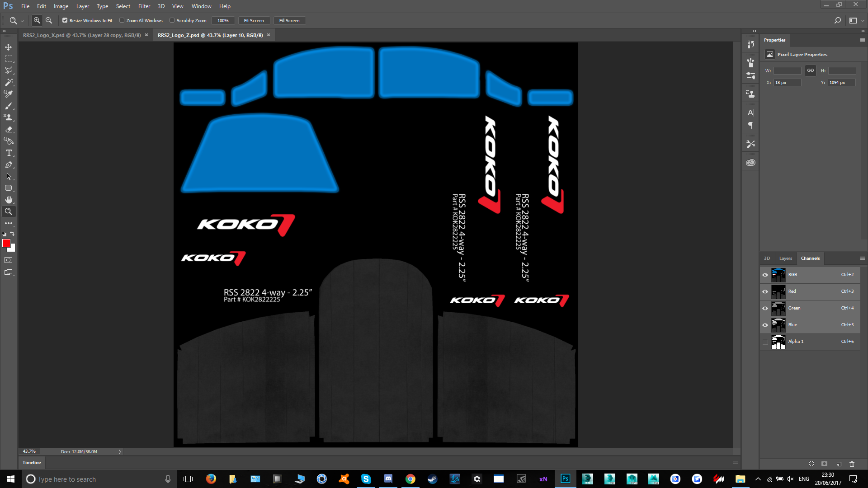
Task: Select the Hand tool
Action: tap(9, 200)
